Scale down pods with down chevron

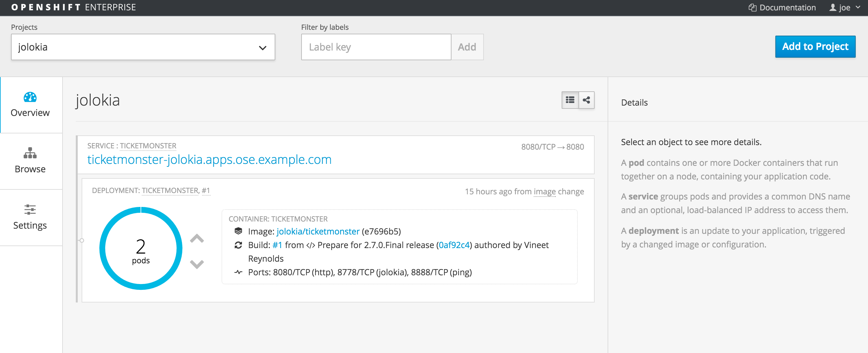(197, 264)
